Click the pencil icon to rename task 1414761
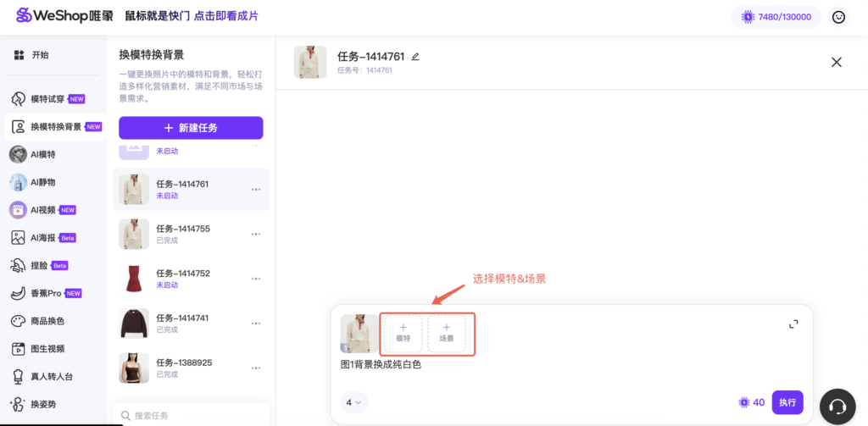This screenshot has height=426, width=868. pyautogui.click(x=415, y=57)
